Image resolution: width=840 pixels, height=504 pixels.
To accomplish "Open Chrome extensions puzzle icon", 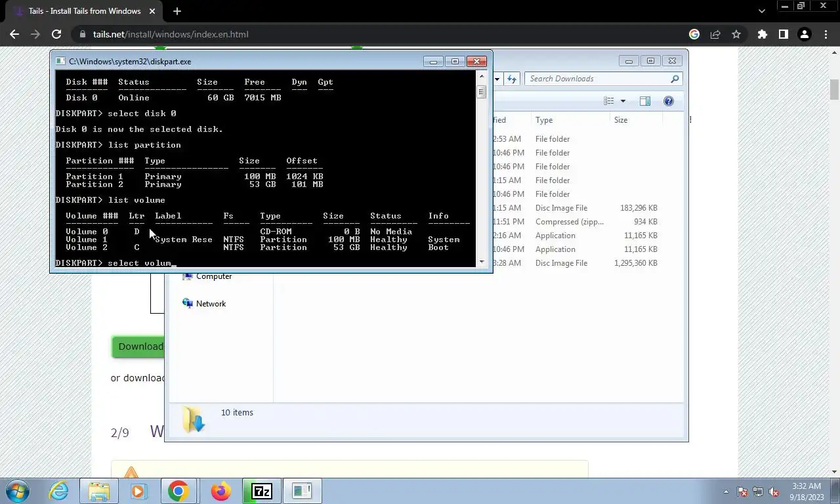I will click(762, 34).
